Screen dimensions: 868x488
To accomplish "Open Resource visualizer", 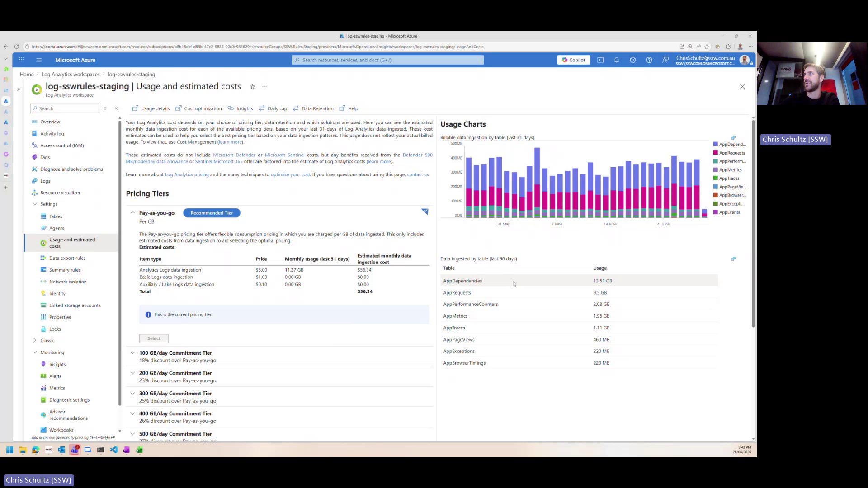I will coord(60,192).
